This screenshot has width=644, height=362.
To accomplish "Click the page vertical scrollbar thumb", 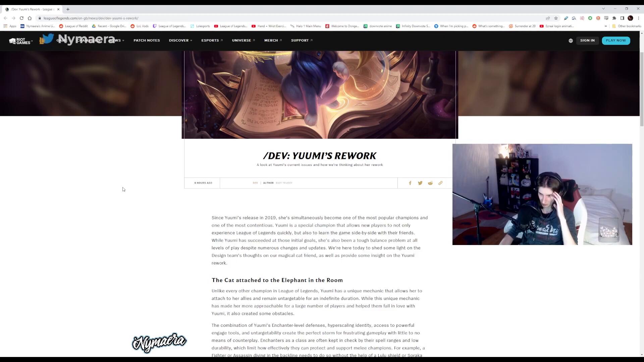I will pos(642,89).
